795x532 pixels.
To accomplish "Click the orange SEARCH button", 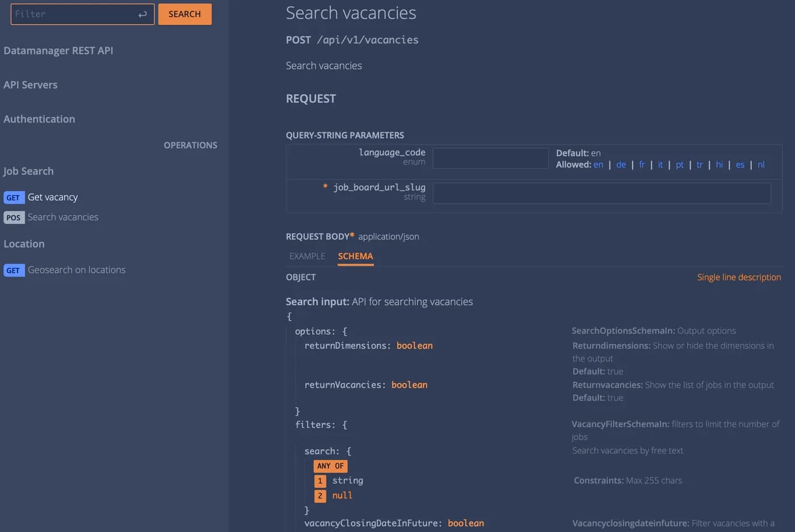I will pos(185,14).
